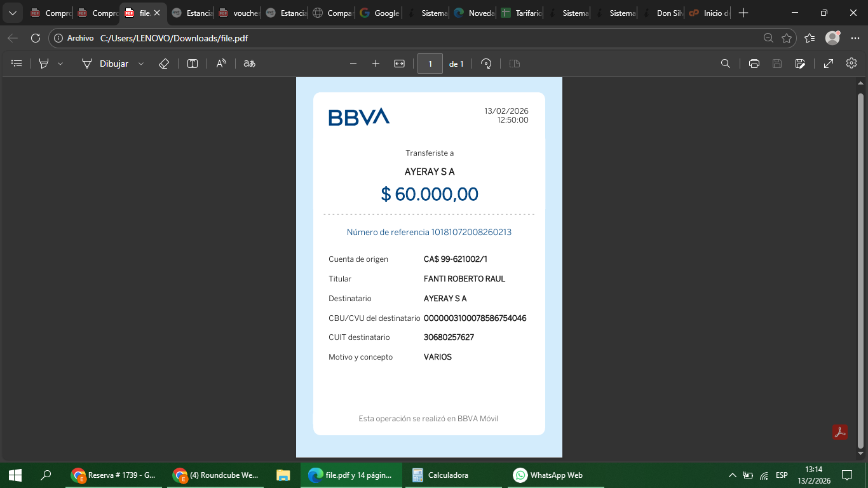868x488 pixels.
Task: Open the tab search dropdown arrow
Action: (12, 13)
